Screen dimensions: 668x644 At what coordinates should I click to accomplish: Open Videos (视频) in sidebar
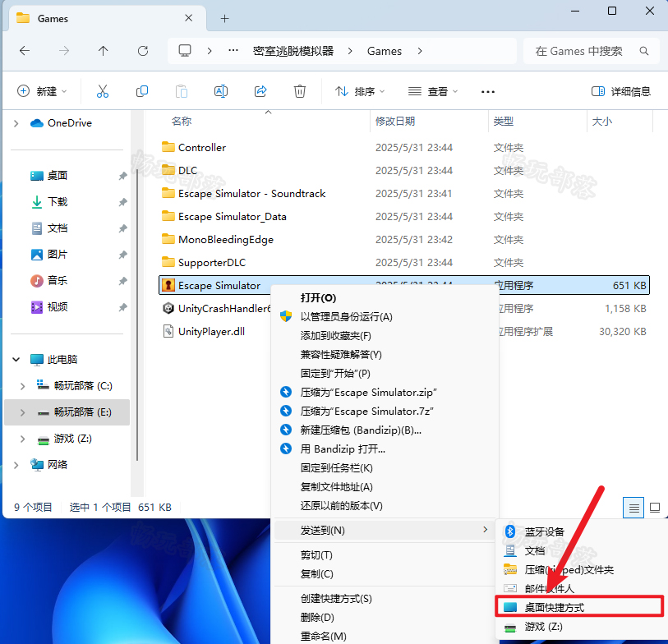(x=58, y=307)
